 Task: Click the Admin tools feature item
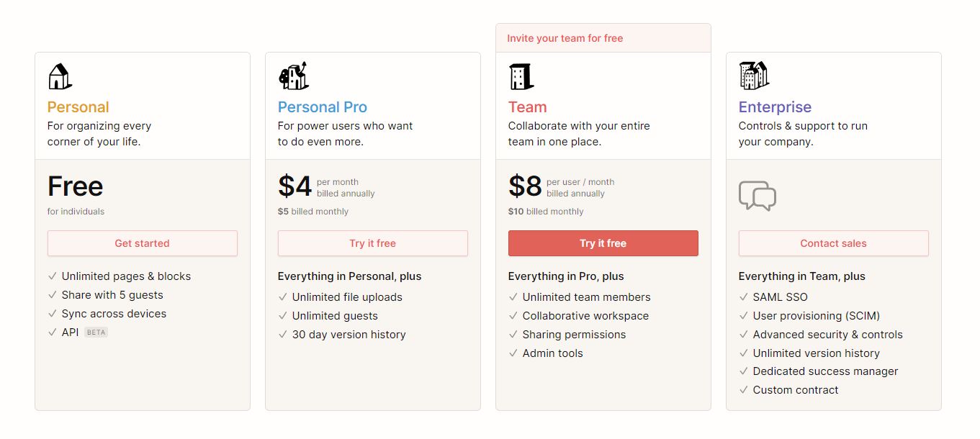(553, 353)
